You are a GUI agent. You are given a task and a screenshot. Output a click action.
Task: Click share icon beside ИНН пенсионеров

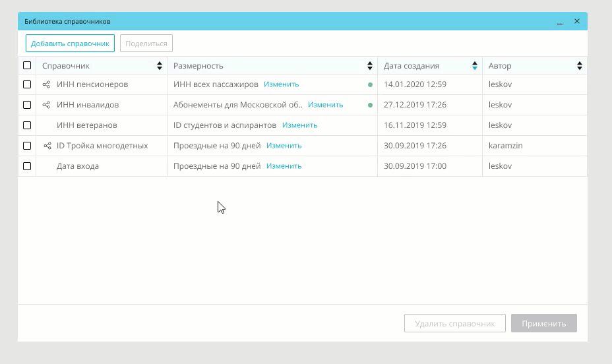(46, 84)
